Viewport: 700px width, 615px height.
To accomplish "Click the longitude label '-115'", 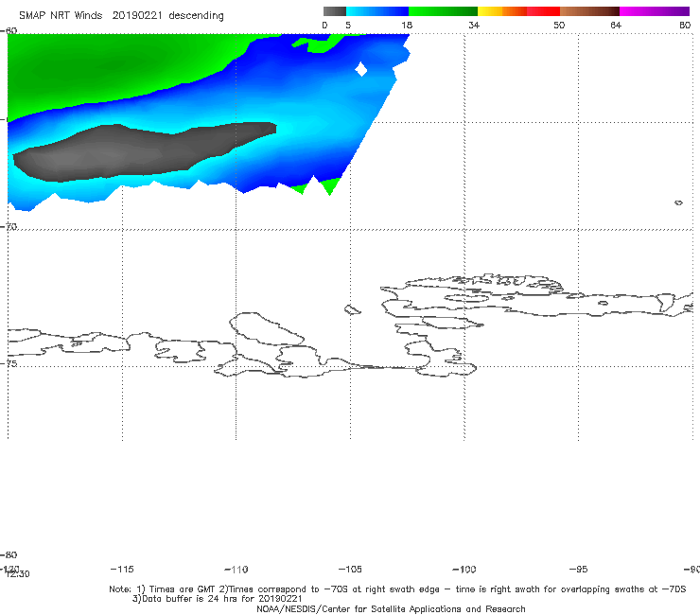I will click(122, 570).
